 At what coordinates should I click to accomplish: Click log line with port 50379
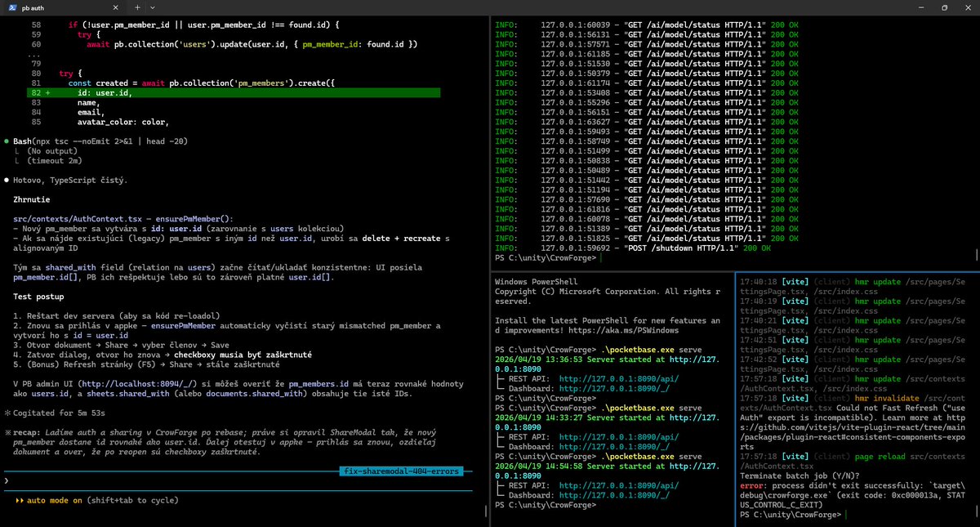pos(645,74)
